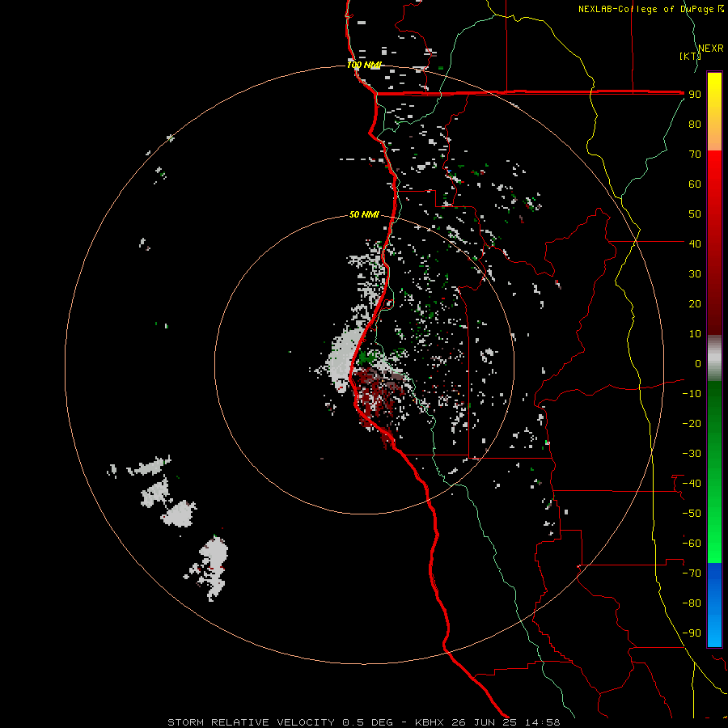Click the 70 value on velocity scale
Image resolution: width=728 pixels, height=728 pixels.
(695, 154)
